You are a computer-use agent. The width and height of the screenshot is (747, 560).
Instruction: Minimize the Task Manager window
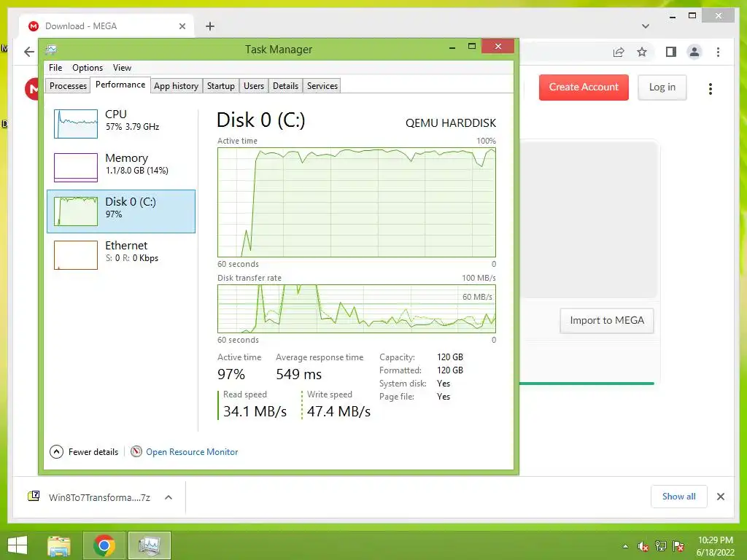click(452, 47)
